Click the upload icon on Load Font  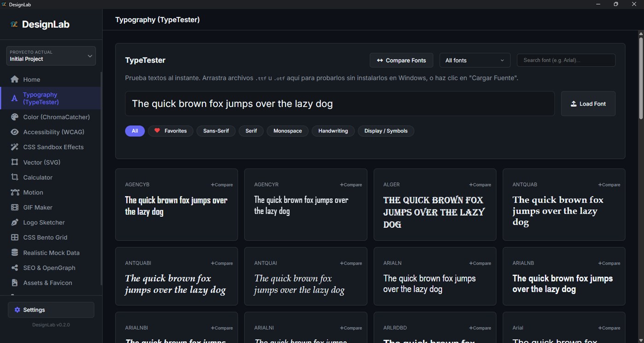click(x=574, y=104)
